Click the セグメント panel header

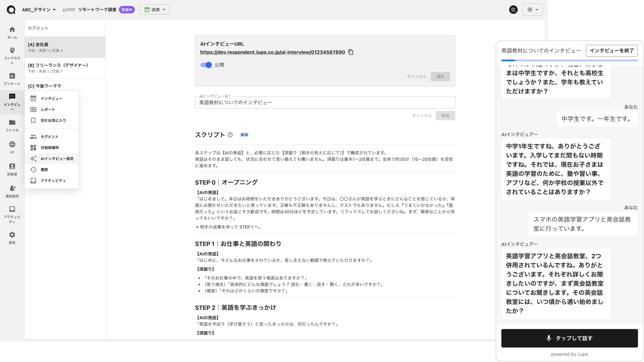(x=38, y=28)
